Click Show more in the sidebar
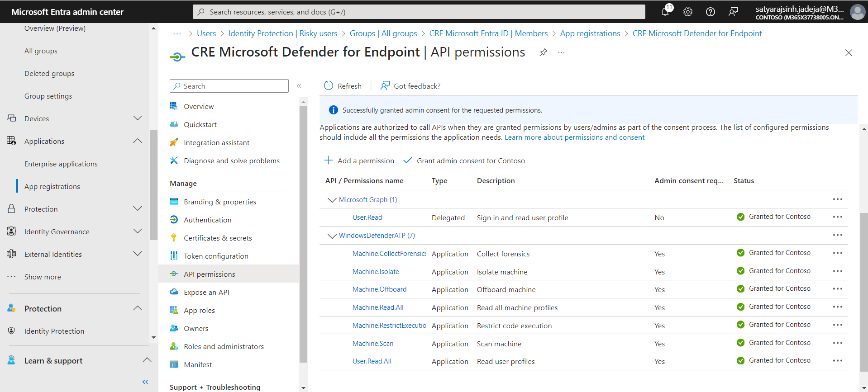868x392 pixels. pyautogui.click(x=43, y=277)
